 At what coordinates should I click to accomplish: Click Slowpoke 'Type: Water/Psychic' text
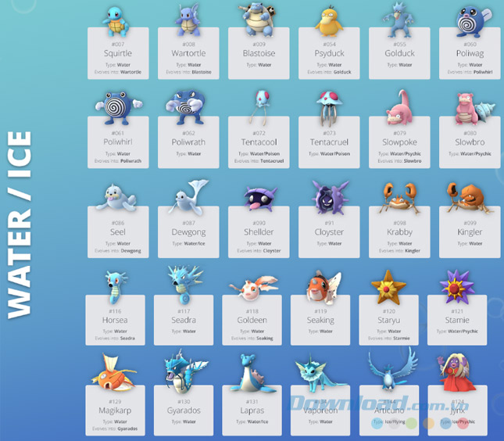399,154
